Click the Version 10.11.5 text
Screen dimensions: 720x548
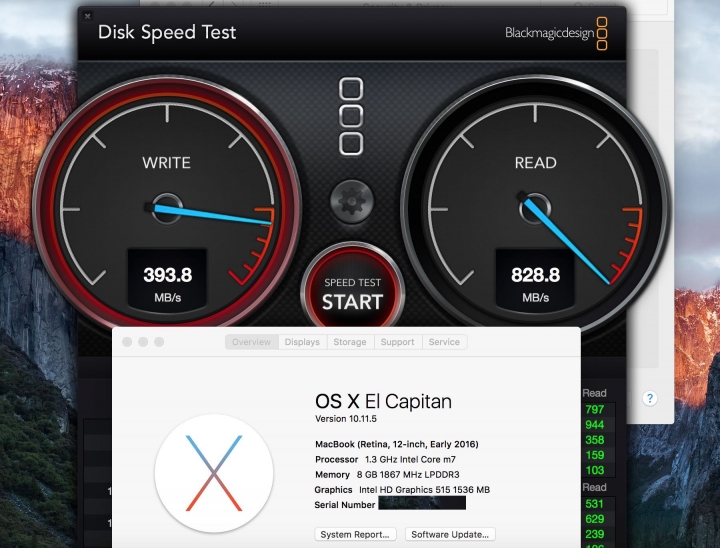346,419
